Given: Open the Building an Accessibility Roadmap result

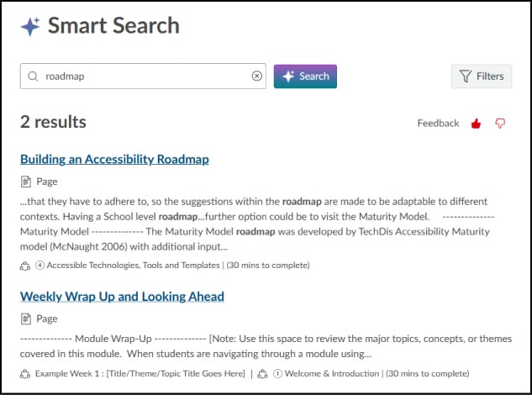Looking at the screenshot, I should pos(114,159).
